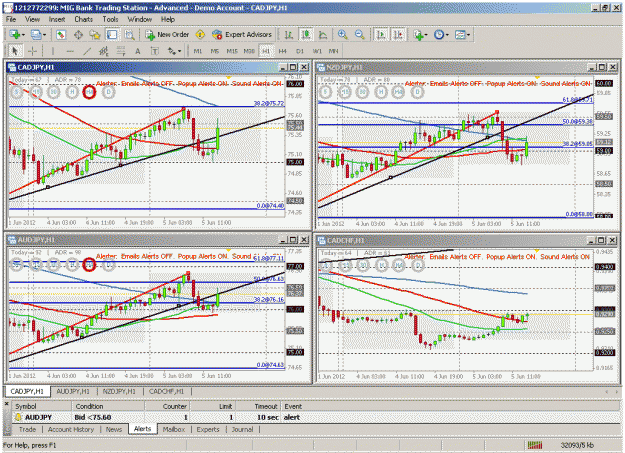Open the Insert menu
The height and width of the screenshot is (453, 625).
(57, 19)
